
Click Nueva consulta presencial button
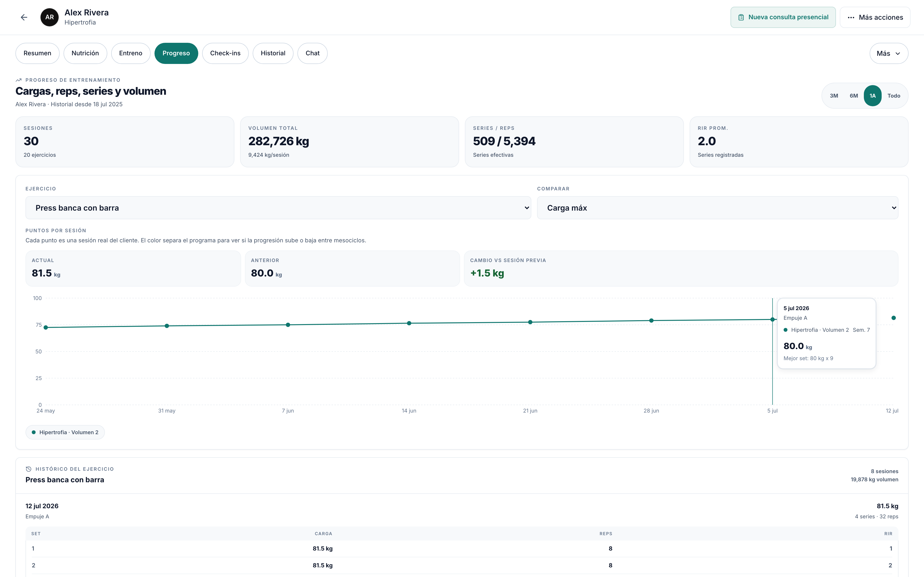pos(783,17)
